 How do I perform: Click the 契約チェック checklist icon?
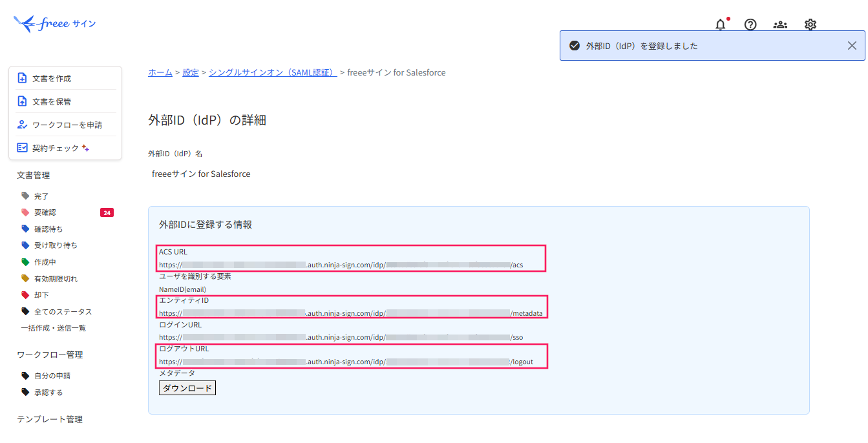22,148
